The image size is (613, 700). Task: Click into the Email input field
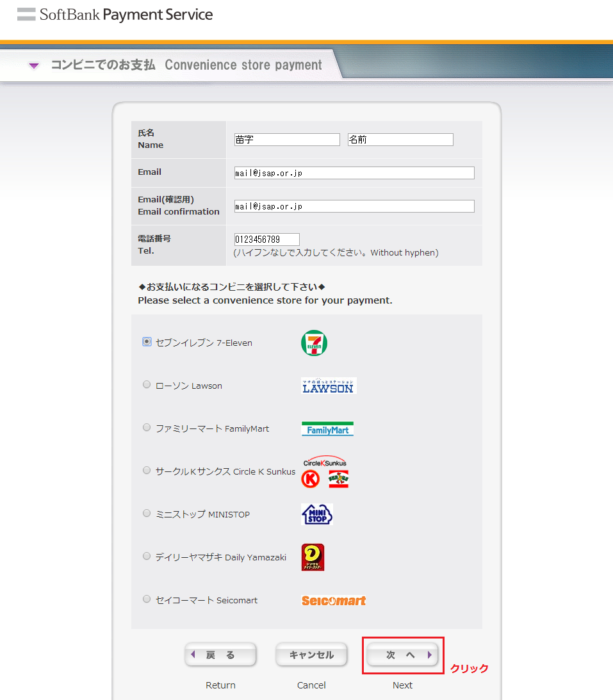tap(354, 173)
